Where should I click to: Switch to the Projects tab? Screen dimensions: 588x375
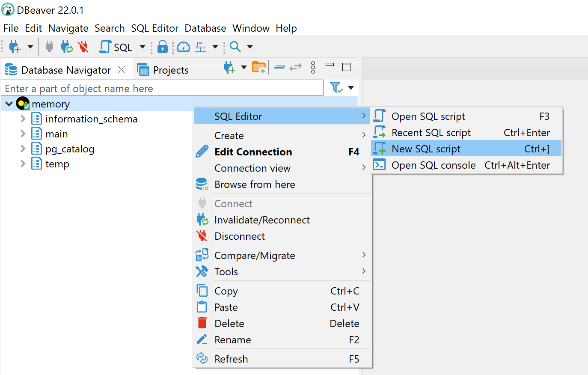pos(171,69)
